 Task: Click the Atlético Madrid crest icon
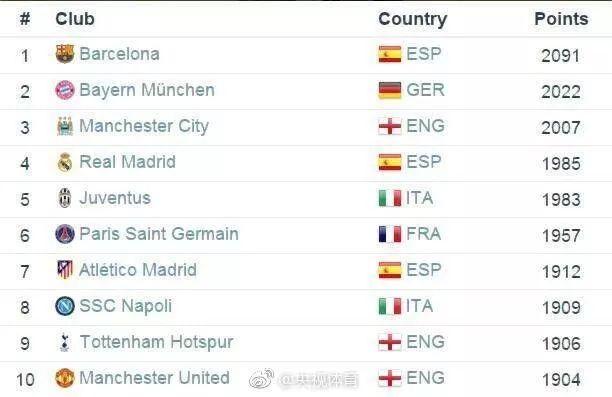coord(65,270)
